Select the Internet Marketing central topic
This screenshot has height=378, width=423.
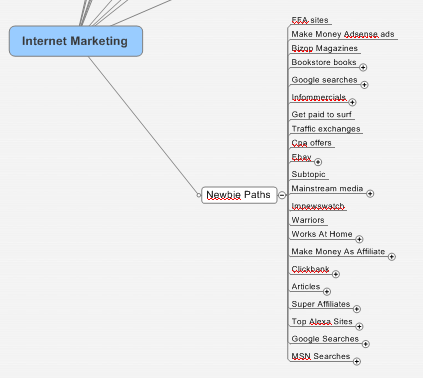tap(76, 41)
